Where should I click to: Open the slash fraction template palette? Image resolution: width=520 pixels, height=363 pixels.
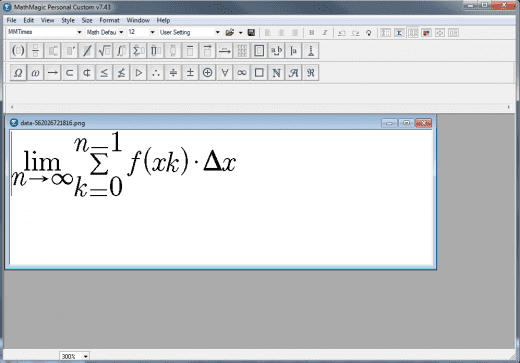pos(87,51)
